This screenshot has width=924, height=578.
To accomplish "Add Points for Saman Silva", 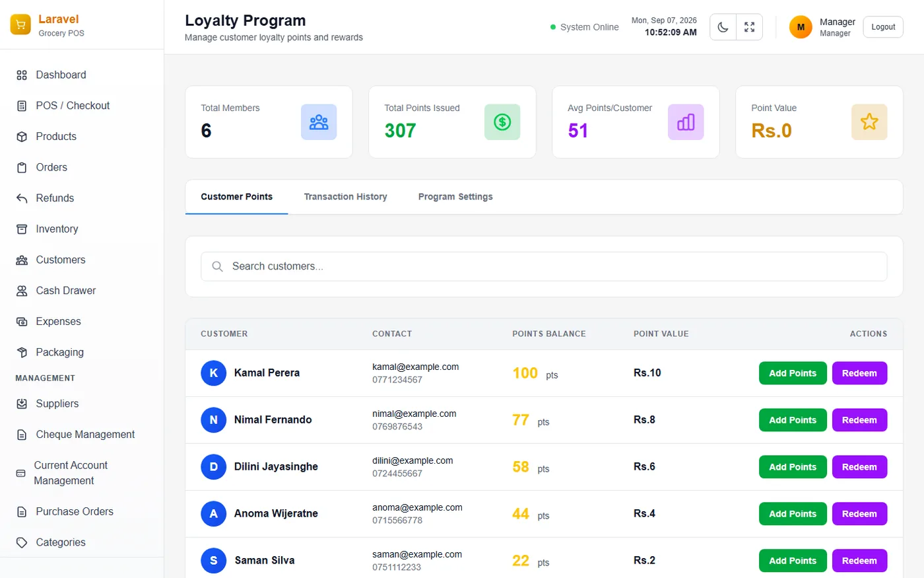I will click(x=793, y=561).
